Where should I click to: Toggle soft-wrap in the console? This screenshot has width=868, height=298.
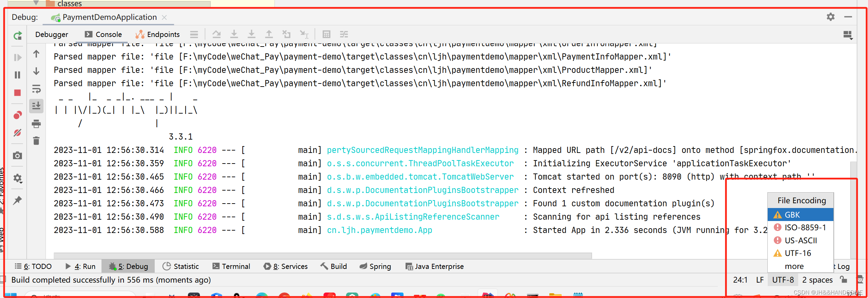36,89
